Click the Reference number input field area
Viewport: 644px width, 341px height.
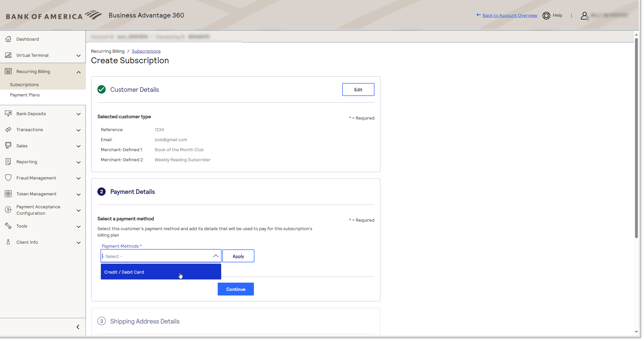159,130
